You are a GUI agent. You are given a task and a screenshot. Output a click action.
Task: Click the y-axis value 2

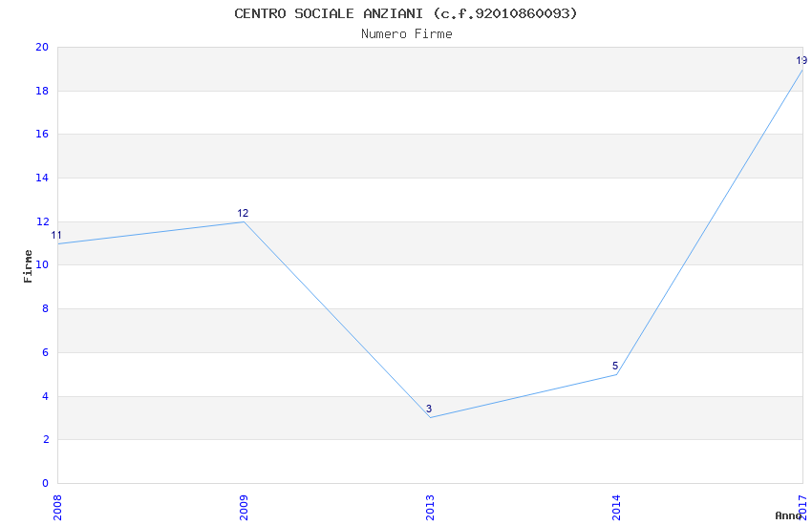pos(46,440)
